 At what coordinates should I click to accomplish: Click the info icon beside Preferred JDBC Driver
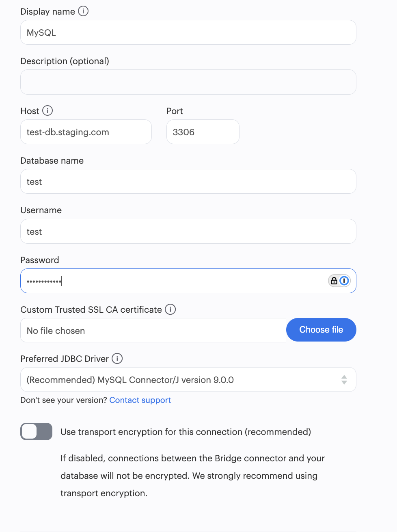[117, 359]
